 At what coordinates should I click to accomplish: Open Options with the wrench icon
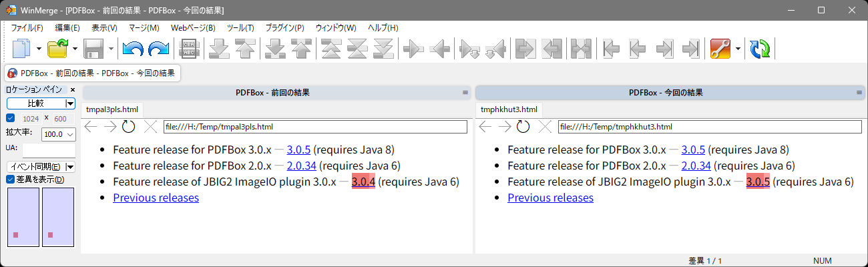[720, 49]
